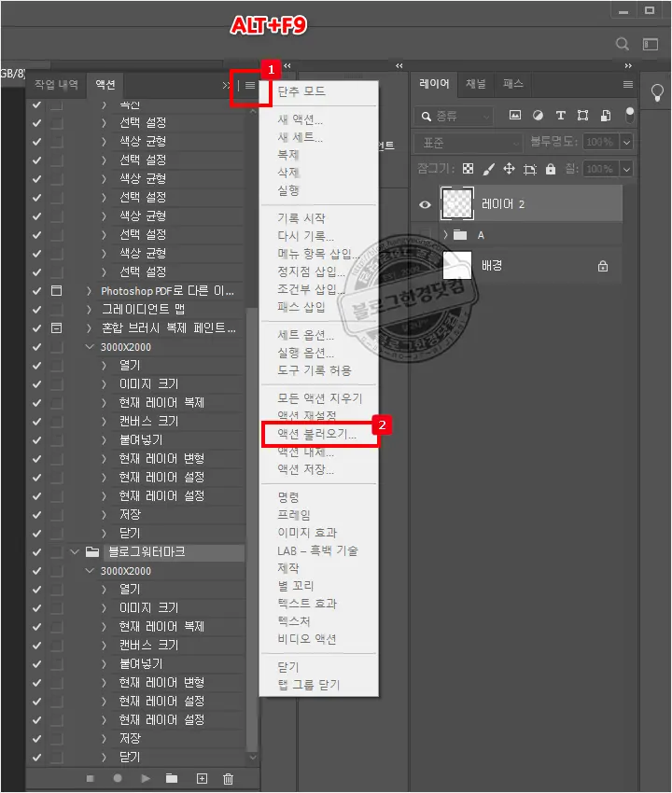Screen dimensions: 672x793
Task: Click the Actions panel vertical scrollbar
Action: pyautogui.click(x=251, y=530)
